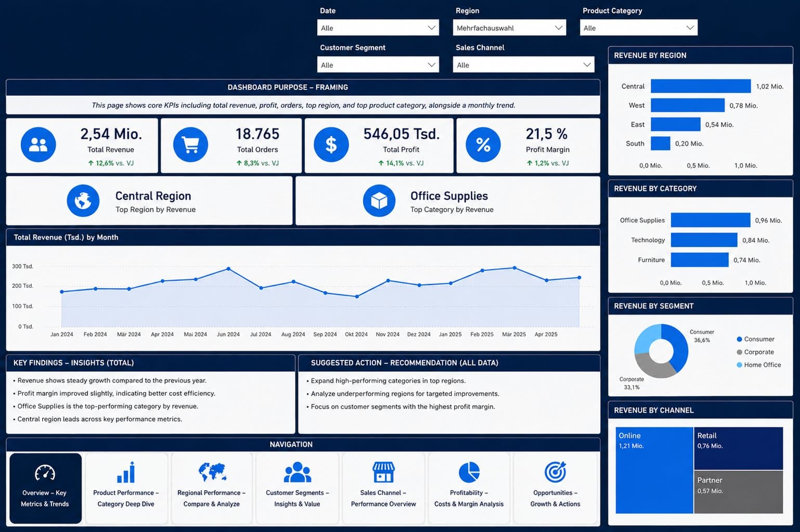The width and height of the screenshot is (800, 532).
Task: Click the dollar sign icon beside Total Profit
Action: coord(331,145)
